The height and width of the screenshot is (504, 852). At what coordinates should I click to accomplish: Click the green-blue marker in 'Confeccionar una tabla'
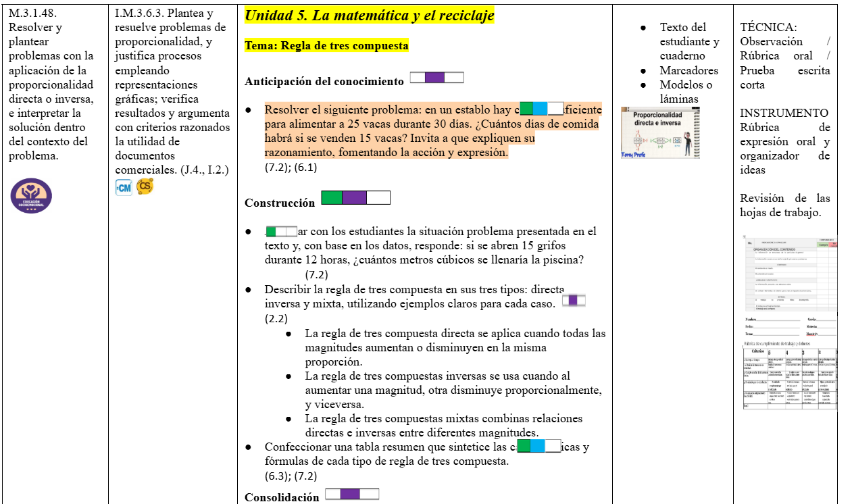539,447
